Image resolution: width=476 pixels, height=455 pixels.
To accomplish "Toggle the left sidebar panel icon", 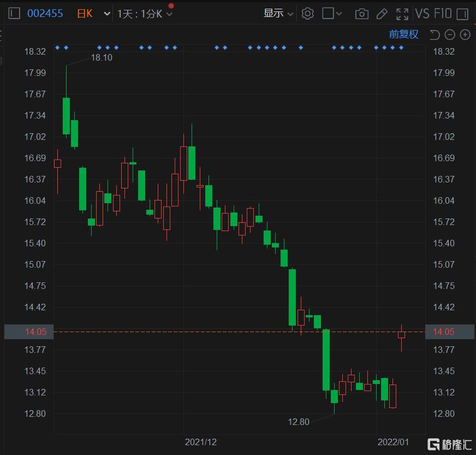I will coord(14,13).
